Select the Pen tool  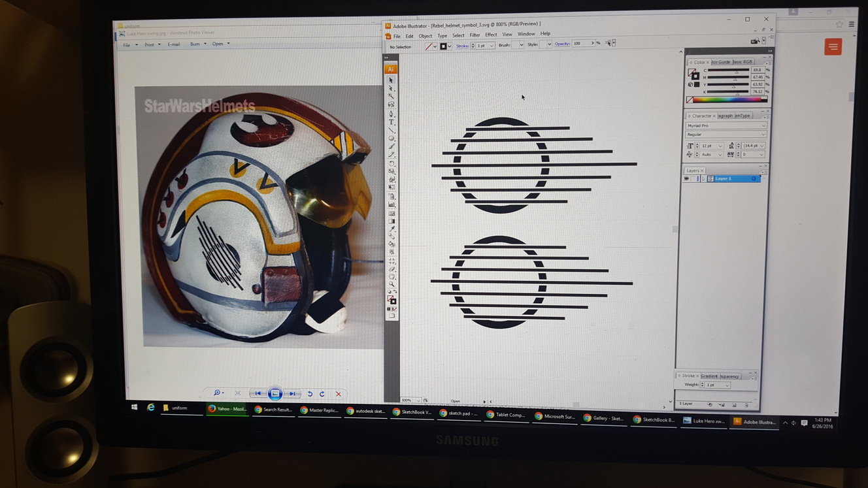[391, 113]
